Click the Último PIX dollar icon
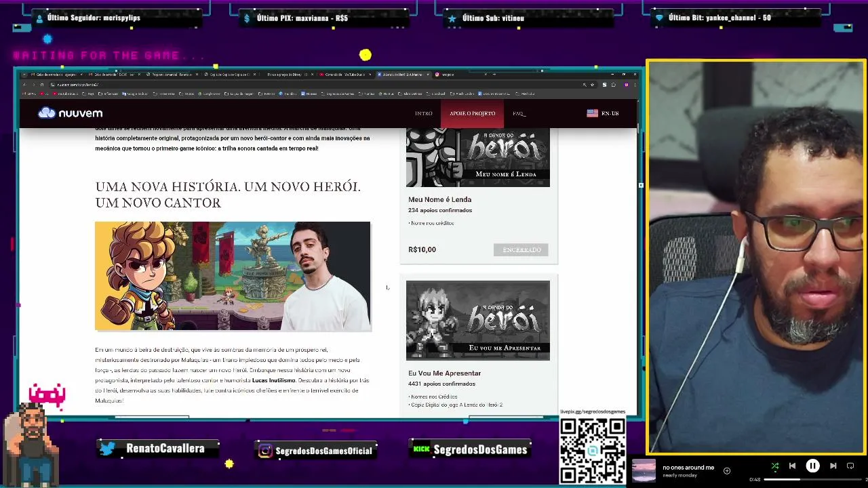Viewport: 868px width, 488px height. click(248, 18)
